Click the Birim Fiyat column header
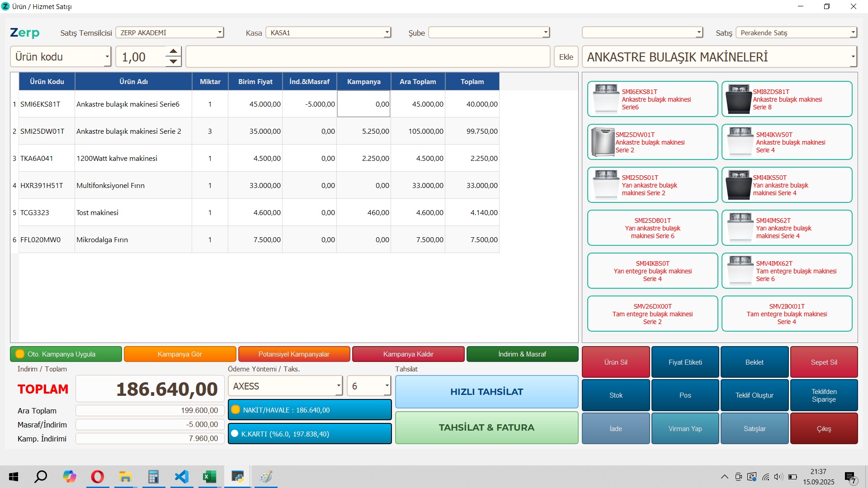Image resolution: width=868 pixels, height=488 pixels. tap(255, 81)
